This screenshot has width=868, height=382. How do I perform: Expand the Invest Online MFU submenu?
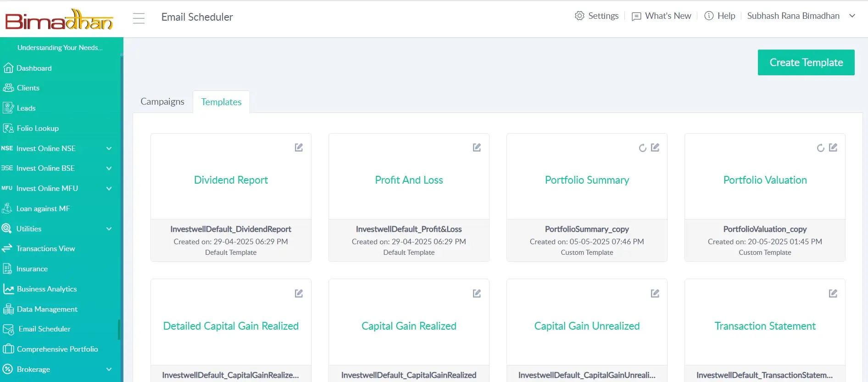coord(109,189)
